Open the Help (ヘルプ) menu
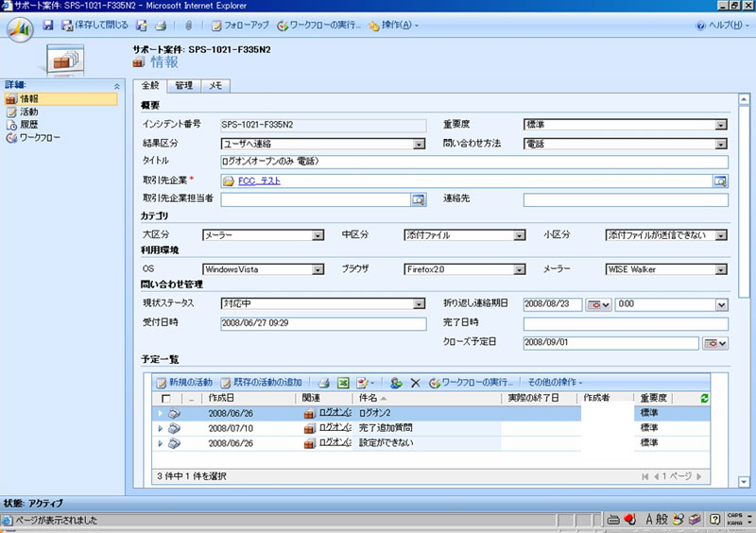 (x=722, y=26)
